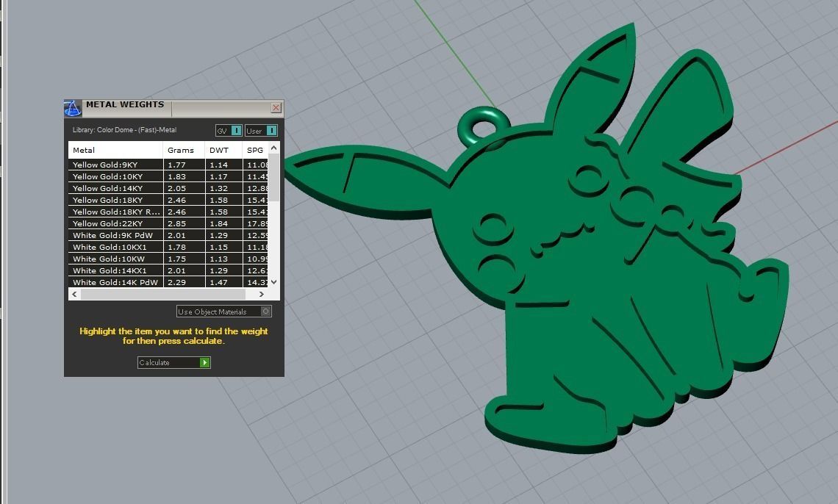Select the Yellow Gold:10KY row

(168, 177)
